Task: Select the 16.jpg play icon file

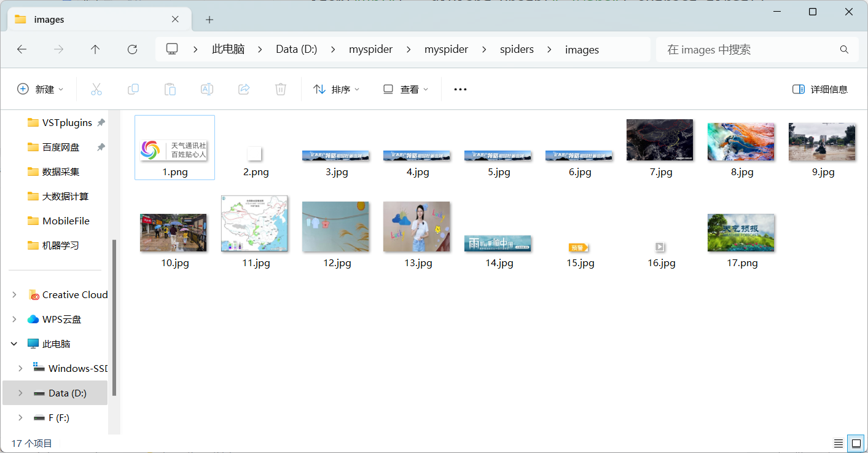Action: (660, 247)
